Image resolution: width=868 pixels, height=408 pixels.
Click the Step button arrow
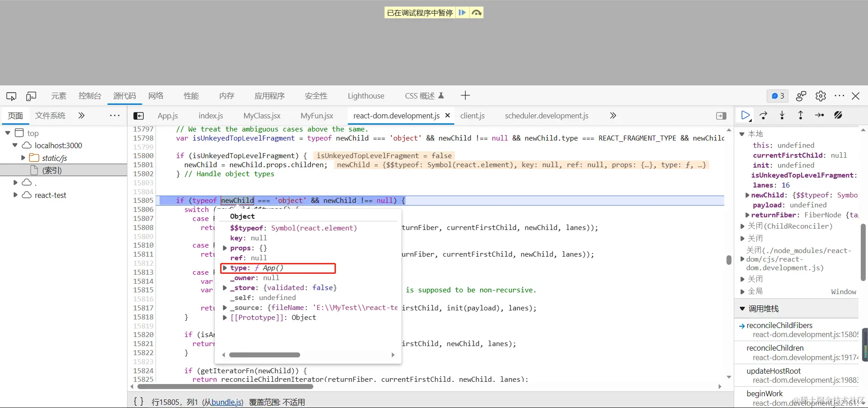tap(820, 116)
